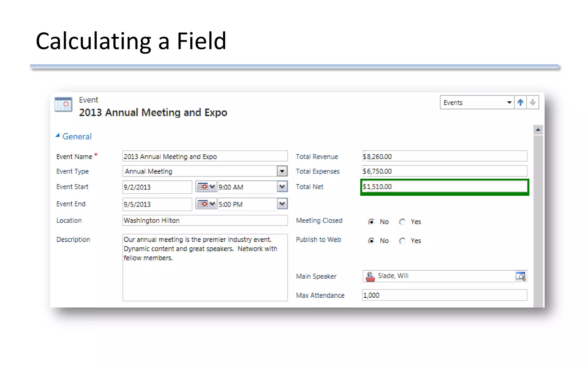Collapse the General section

[58, 136]
